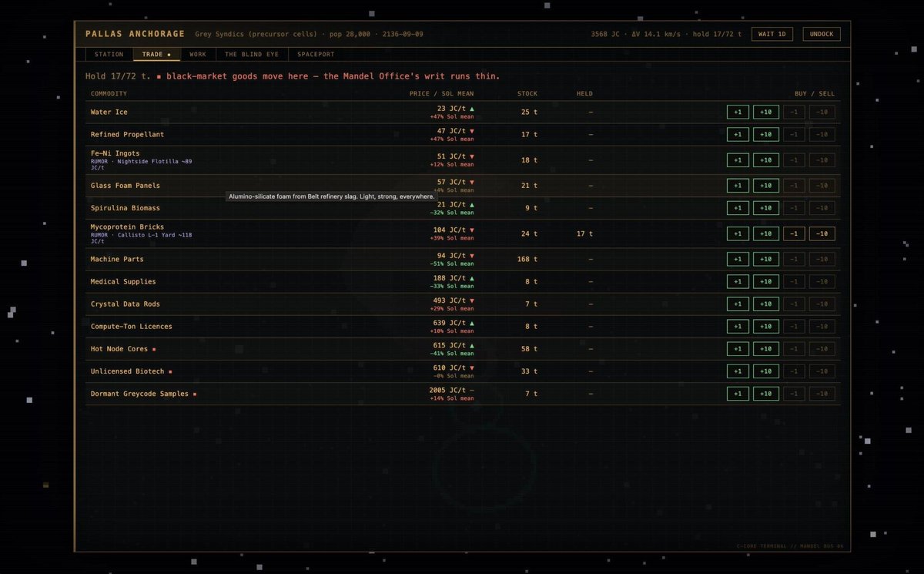Viewport: 924px width, 574px height.
Task: Buy +1 Refined Propellant
Action: tap(738, 135)
